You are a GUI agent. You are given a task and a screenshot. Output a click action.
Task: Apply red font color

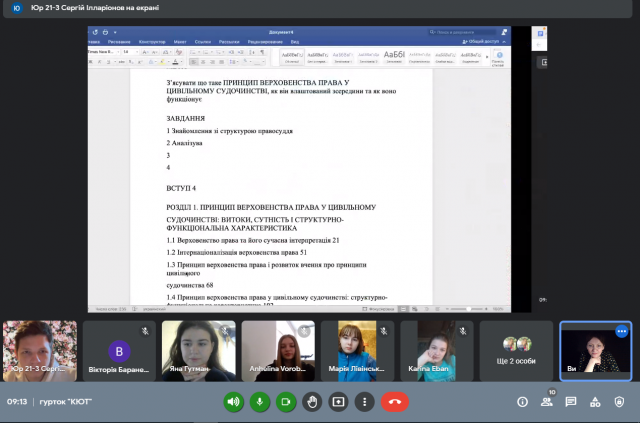(x=176, y=62)
